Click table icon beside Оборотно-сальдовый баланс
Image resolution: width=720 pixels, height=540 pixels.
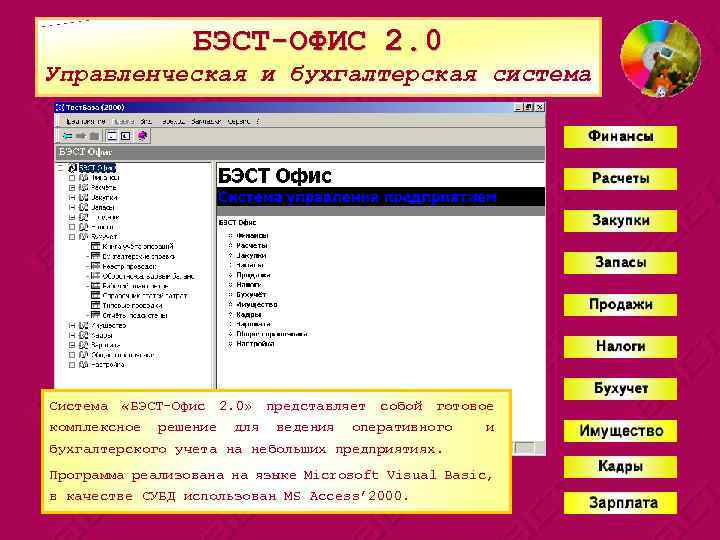point(95,276)
